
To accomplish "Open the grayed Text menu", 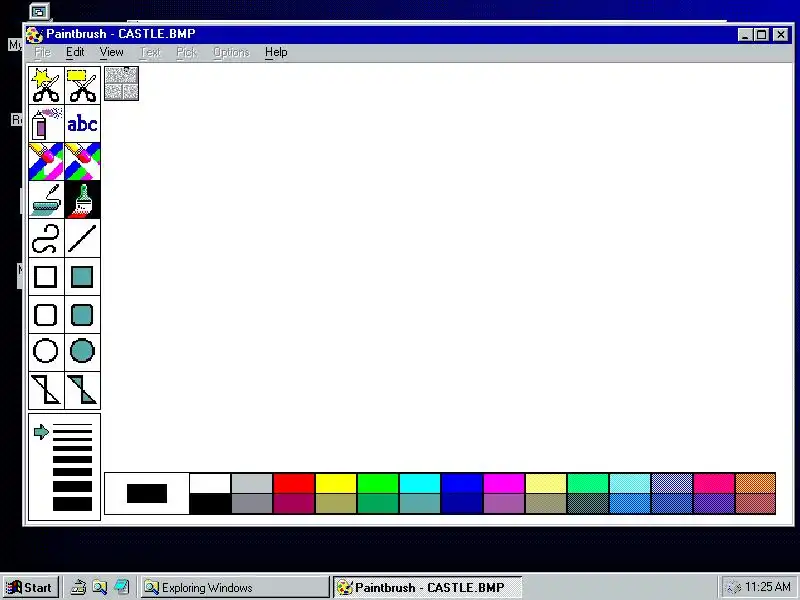I will coord(150,52).
